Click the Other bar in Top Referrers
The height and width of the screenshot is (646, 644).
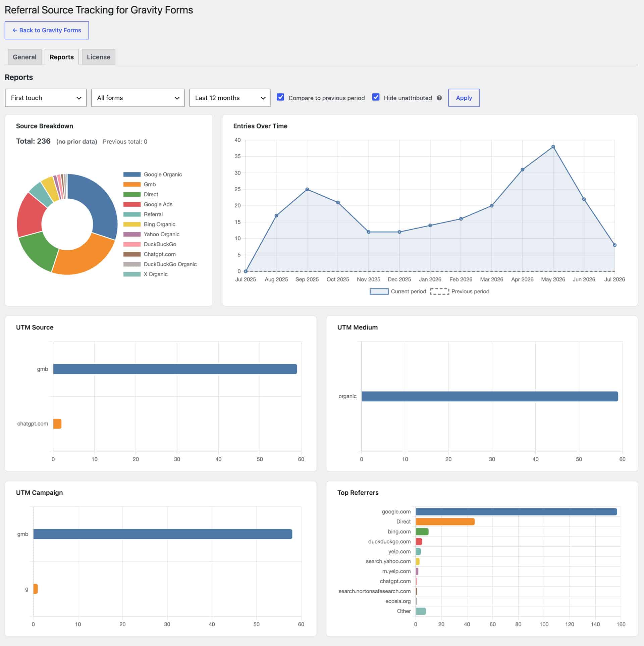421,611
